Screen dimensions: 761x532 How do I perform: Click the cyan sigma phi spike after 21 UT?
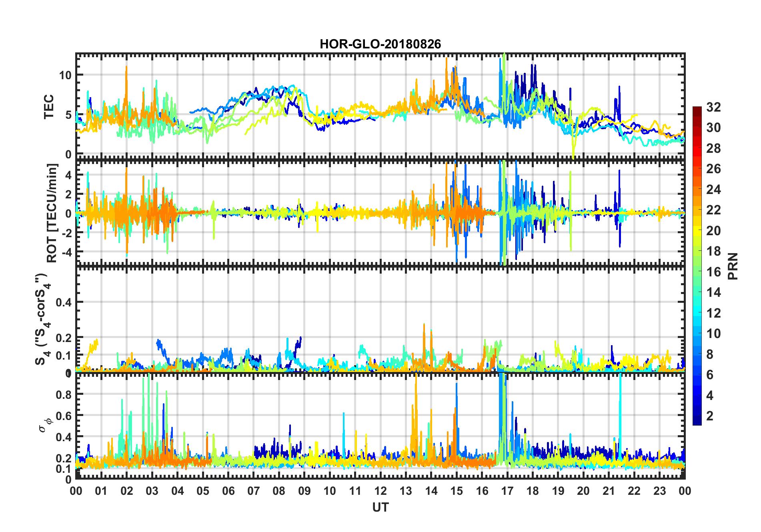(620, 384)
